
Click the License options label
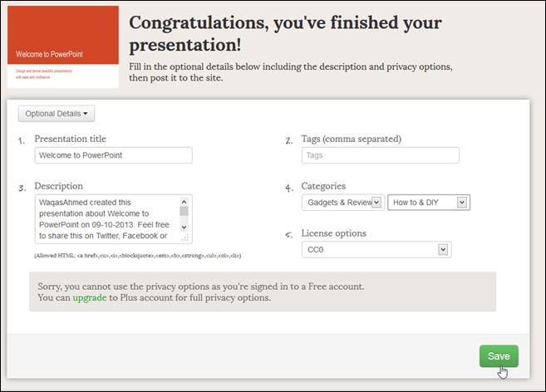(x=333, y=233)
